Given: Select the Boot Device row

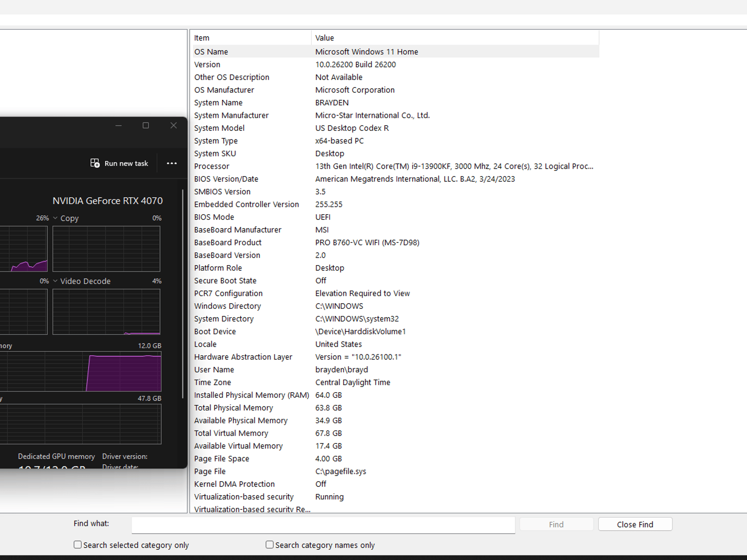Looking at the screenshot, I should pos(396,332).
